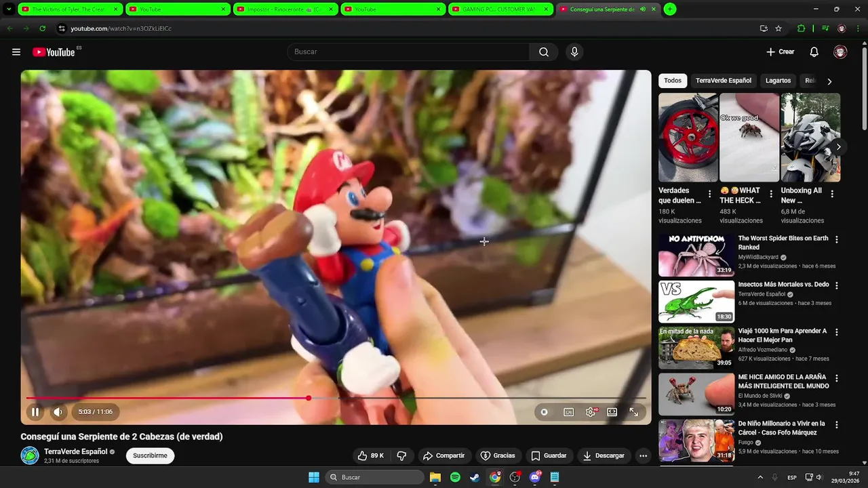
Task: Switch to Impostor - Rinoceronte browser tab
Action: pos(285,9)
